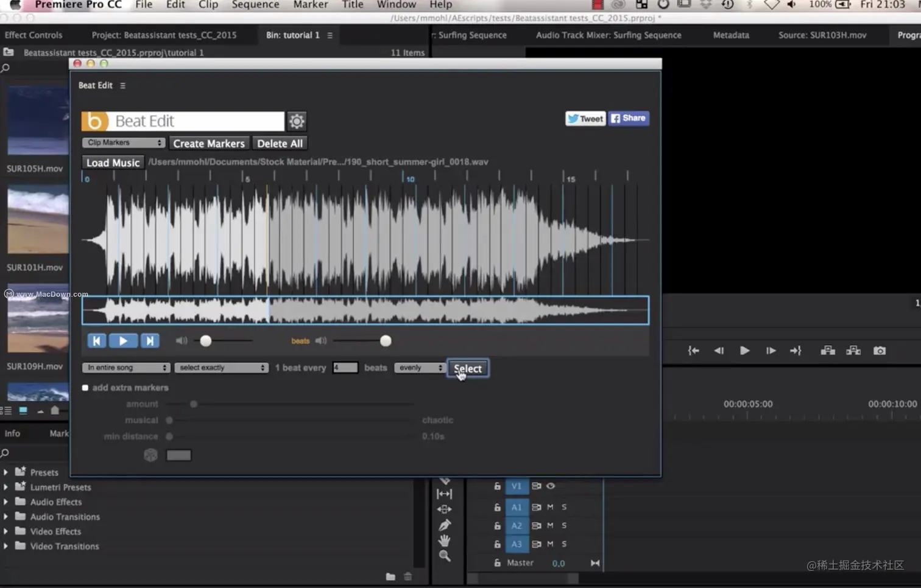Go to In point in Program monitor
Image resolution: width=921 pixels, height=588 pixels.
tap(693, 351)
